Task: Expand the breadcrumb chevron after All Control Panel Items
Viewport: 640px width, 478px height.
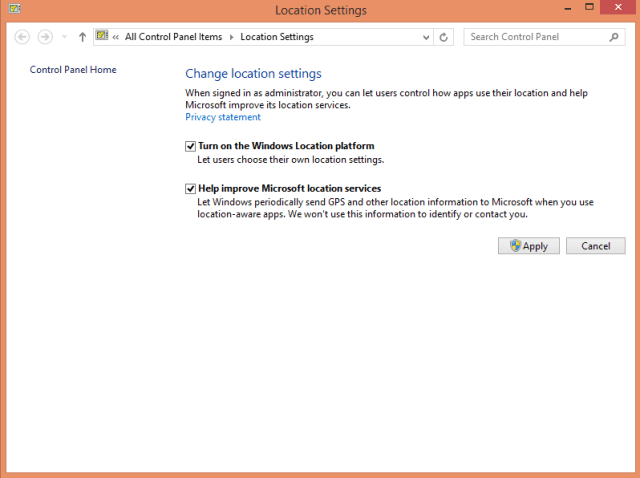Action: click(x=231, y=37)
